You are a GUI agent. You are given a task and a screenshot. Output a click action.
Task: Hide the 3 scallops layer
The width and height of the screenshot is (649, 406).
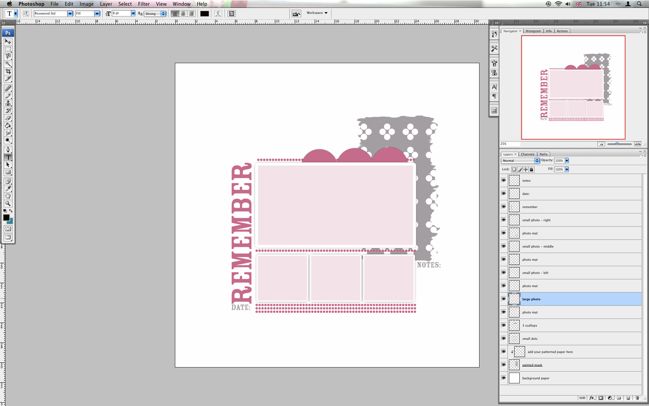pyautogui.click(x=504, y=325)
